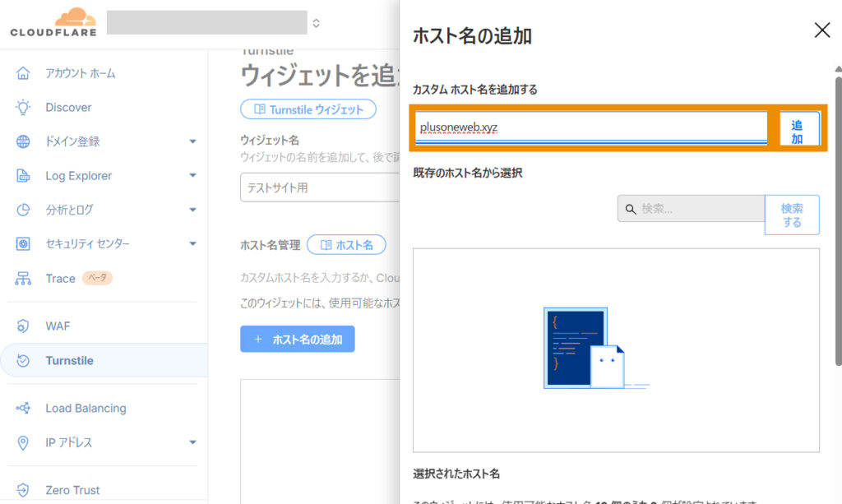Open the account switcher dropdown
The height and width of the screenshot is (504, 842).
coord(316,23)
